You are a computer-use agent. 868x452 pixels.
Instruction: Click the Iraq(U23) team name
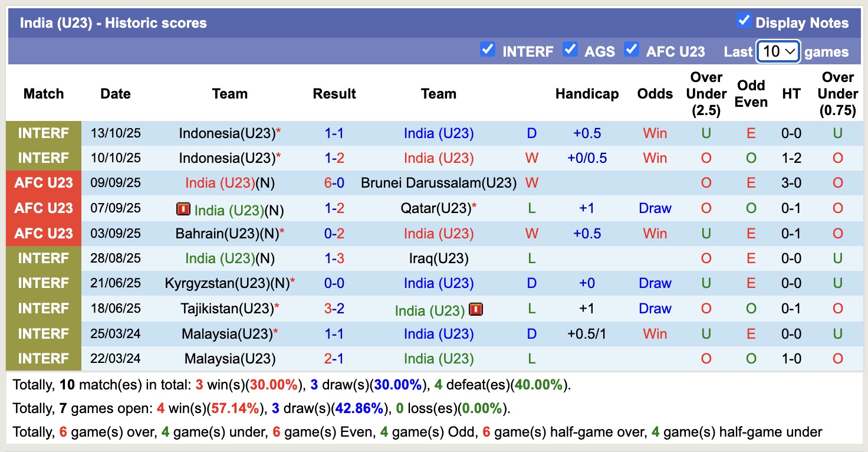[439, 258]
